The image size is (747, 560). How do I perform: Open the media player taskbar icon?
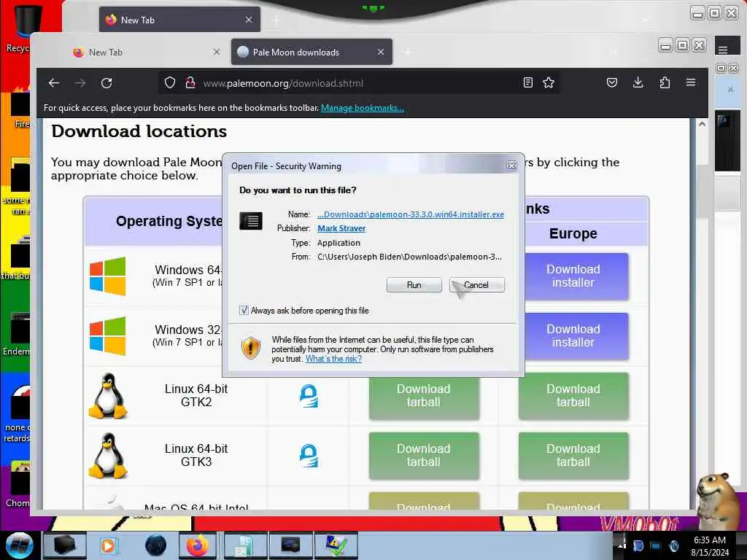(108, 545)
